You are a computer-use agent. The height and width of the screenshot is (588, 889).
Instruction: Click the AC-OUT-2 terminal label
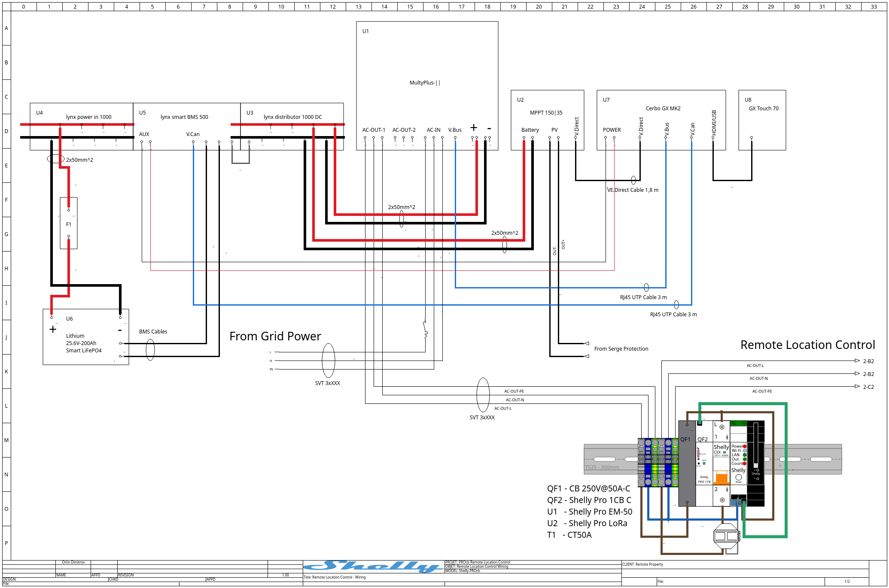coord(404,130)
